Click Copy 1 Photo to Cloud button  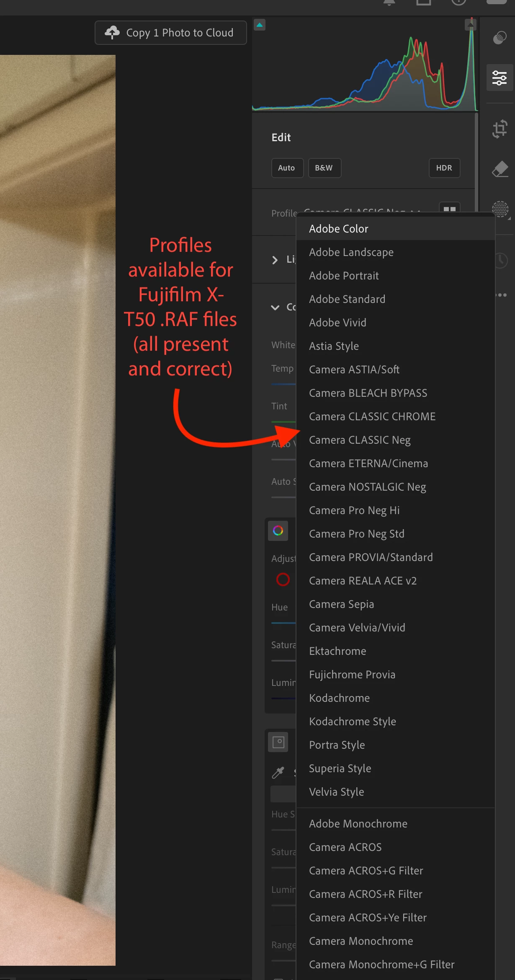click(170, 33)
